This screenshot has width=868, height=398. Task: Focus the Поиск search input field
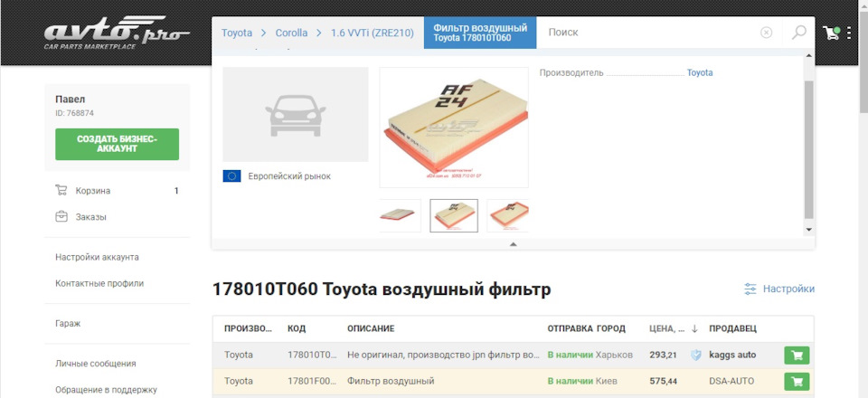pyautogui.click(x=647, y=33)
